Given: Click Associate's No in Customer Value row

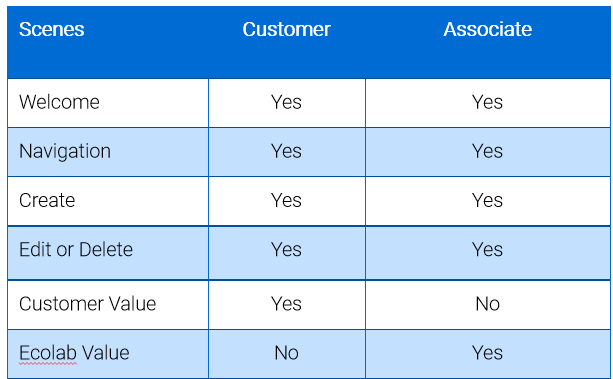Looking at the screenshot, I should click(488, 305).
